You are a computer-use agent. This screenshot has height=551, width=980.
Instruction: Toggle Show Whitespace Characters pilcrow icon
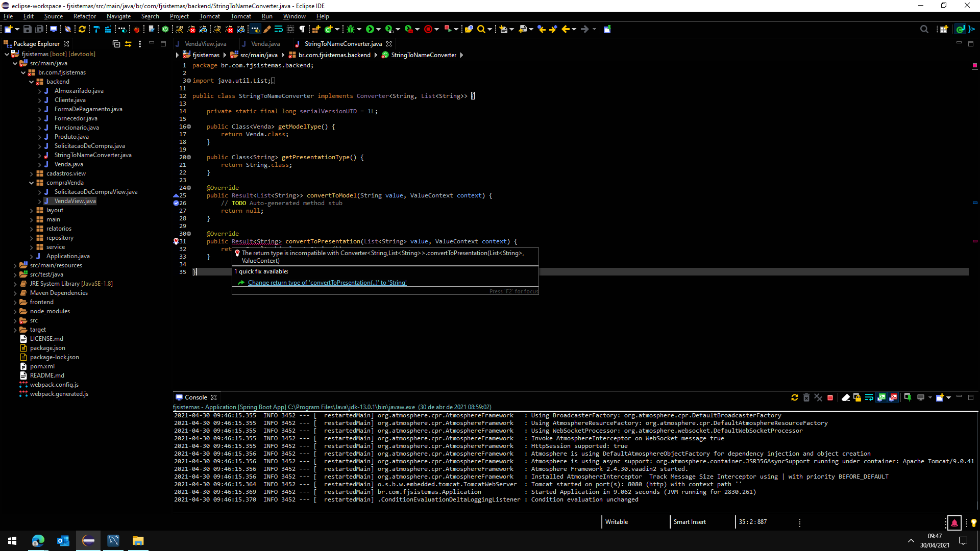(x=302, y=30)
